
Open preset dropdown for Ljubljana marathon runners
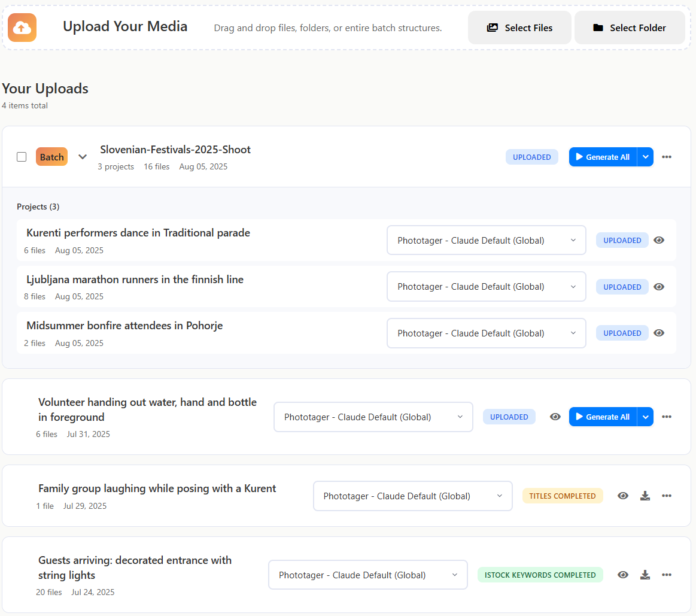pyautogui.click(x=487, y=287)
